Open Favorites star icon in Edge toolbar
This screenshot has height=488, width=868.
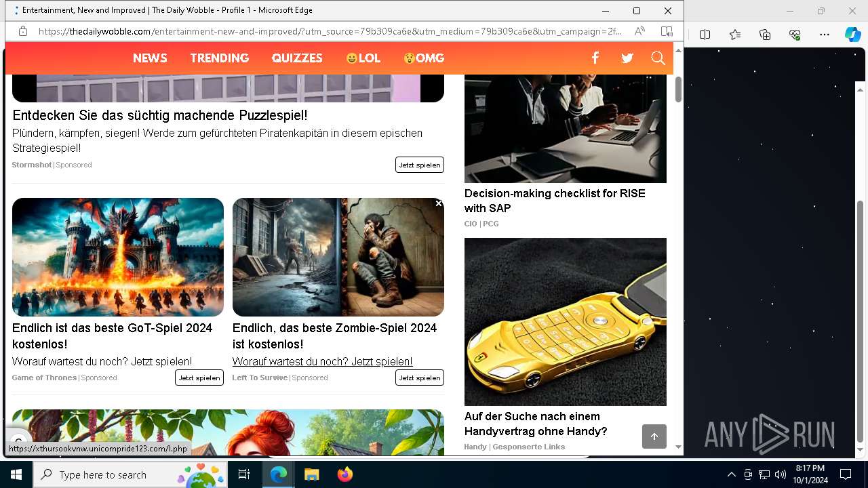click(735, 35)
